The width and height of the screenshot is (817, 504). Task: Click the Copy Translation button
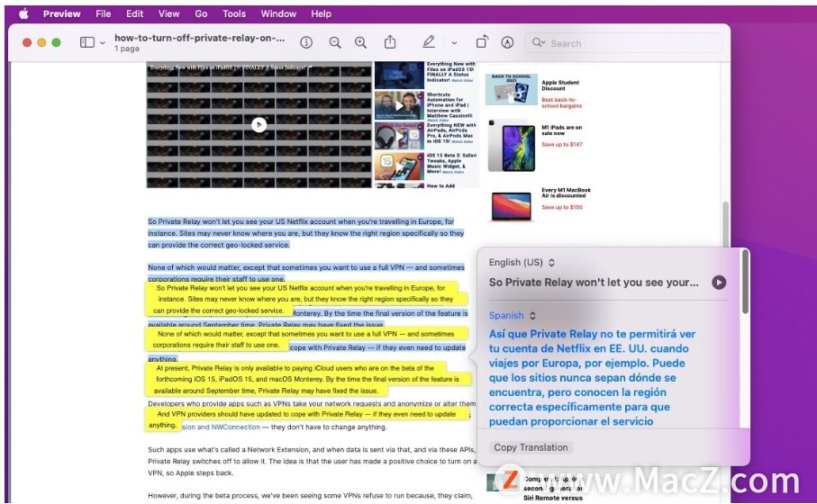(531, 447)
